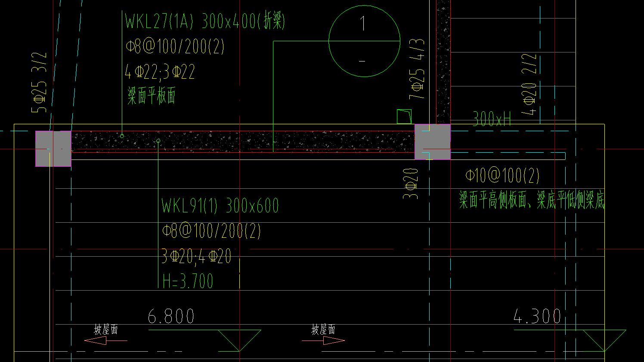The height and width of the screenshot is (362, 644).
Task: Click the right-pointing red slope arrow
Action: click(x=323, y=341)
